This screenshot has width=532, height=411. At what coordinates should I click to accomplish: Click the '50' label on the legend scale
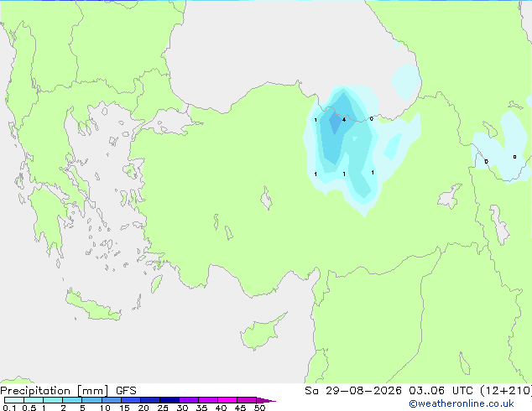pos(259,408)
